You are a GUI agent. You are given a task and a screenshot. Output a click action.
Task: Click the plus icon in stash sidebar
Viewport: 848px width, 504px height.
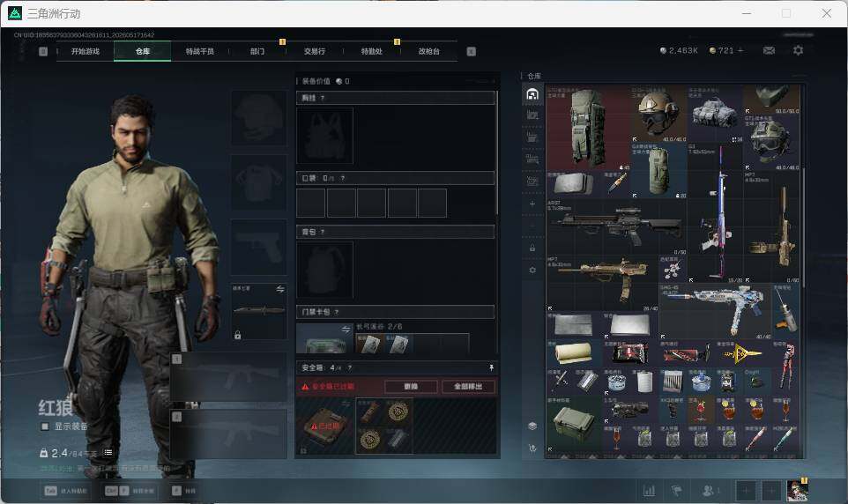(x=532, y=204)
